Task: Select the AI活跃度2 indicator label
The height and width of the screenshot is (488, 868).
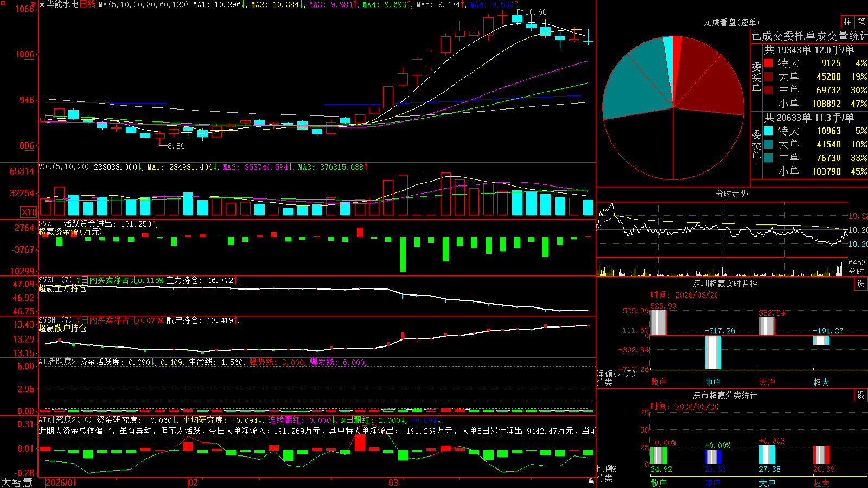Action: (58, 362)
